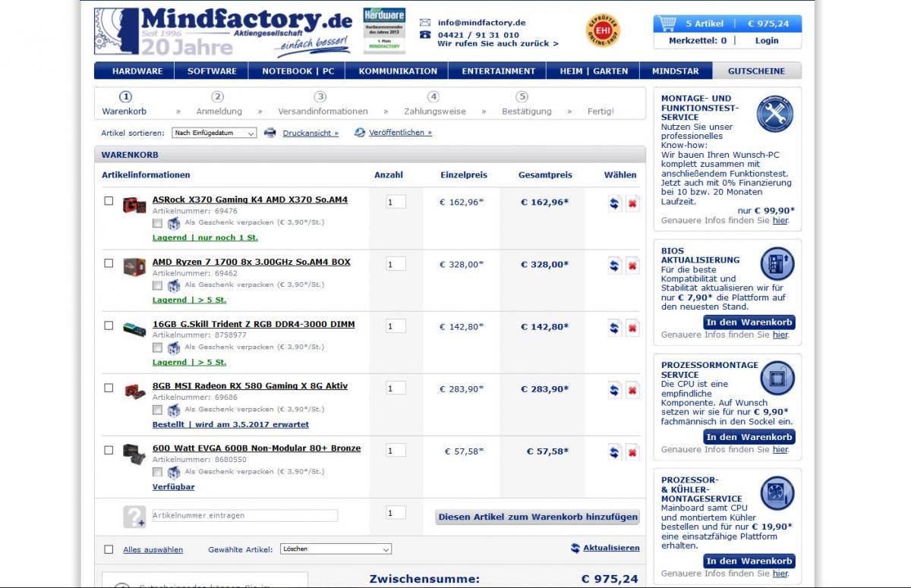911x588 pixels.
Task: Open the Gewählte Artikel Löschen dropdown
Action: (336, 549)
